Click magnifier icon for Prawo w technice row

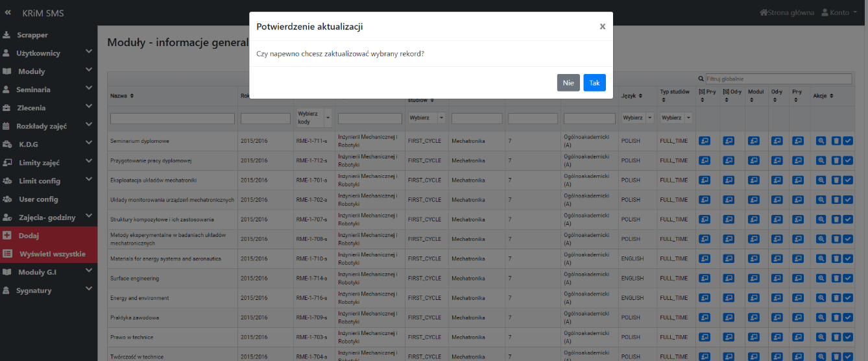[x=821, y=337]
